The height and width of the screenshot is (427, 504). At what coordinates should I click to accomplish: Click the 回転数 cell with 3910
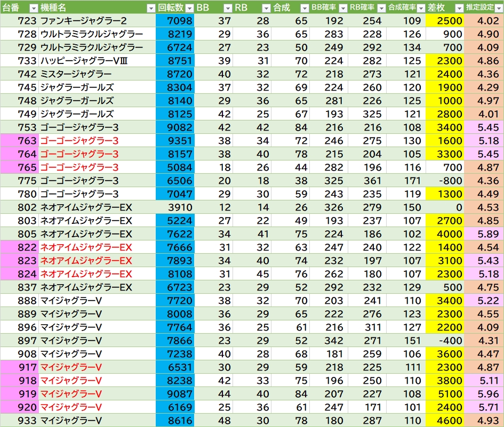point(175,207)
